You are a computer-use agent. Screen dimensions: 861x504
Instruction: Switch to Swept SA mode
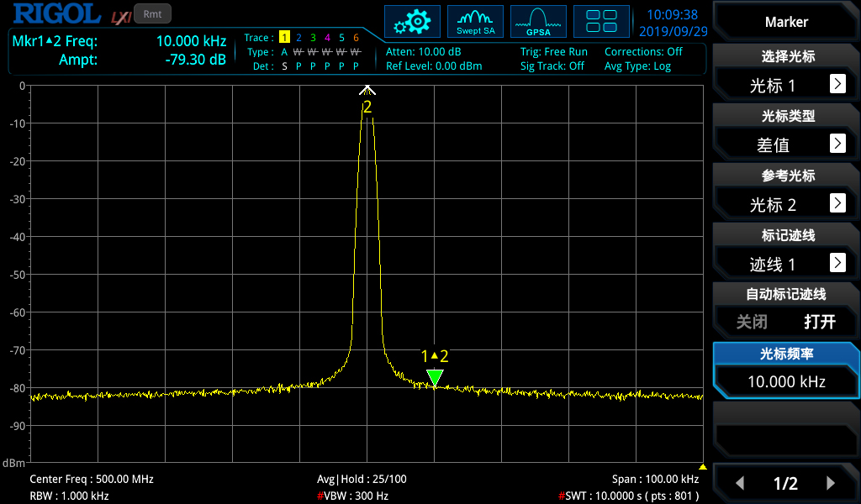(475, 22)
